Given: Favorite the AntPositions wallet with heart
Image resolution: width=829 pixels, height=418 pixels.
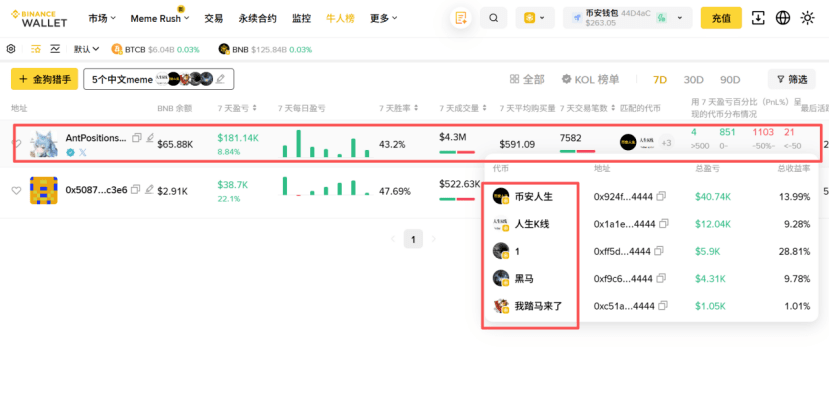Looking at the screenshot, I should (x=17, y=144).
